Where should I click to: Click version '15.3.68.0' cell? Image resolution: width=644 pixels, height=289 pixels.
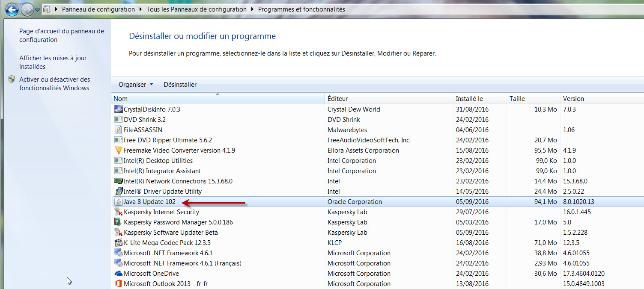point(575,181)
